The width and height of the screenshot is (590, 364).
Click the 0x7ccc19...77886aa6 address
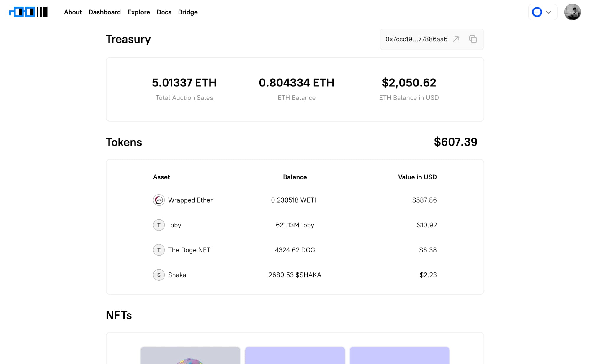416,39
